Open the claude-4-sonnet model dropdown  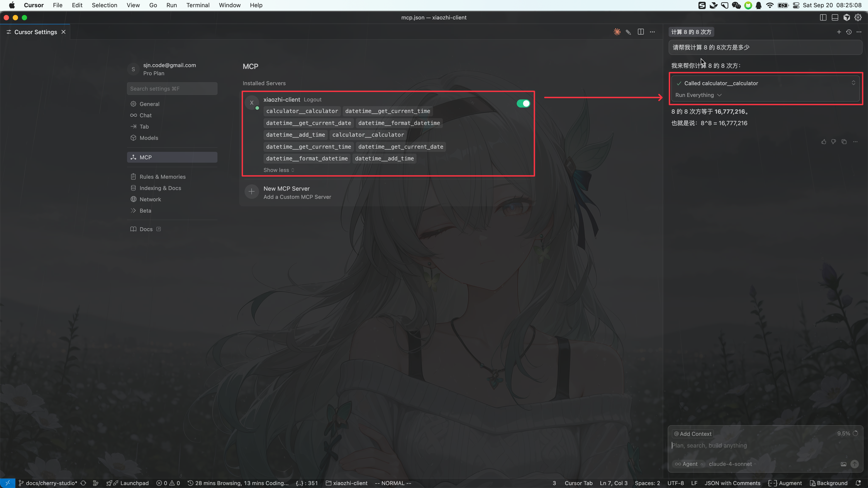(x=732, y=464)
